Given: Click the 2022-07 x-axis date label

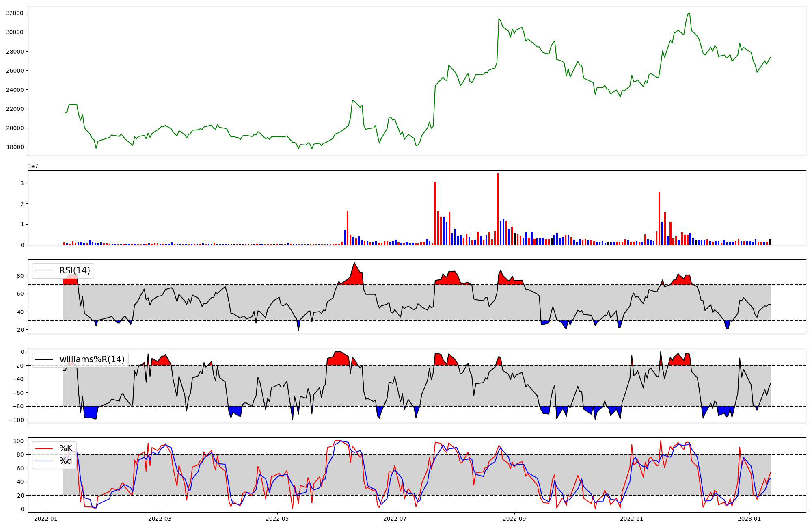Looking at the screenshot, I should point(395,519).
